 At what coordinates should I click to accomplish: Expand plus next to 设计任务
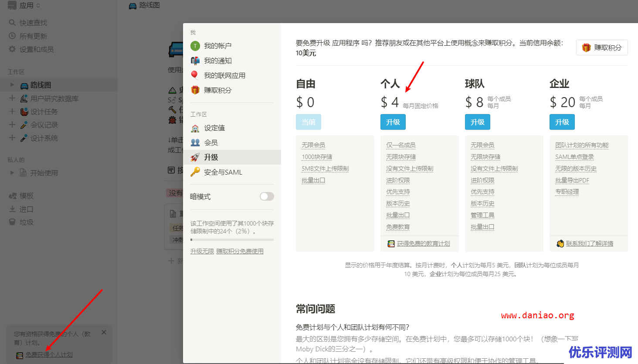(12, 111)
